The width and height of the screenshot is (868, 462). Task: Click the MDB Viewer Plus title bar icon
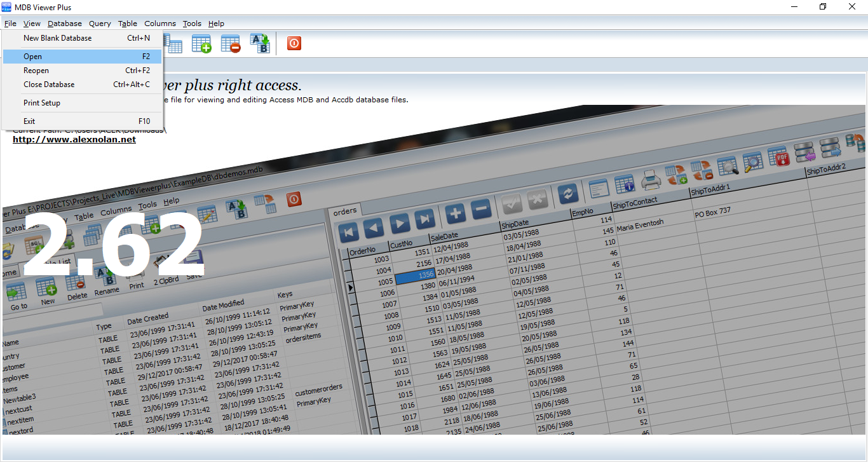7,7
